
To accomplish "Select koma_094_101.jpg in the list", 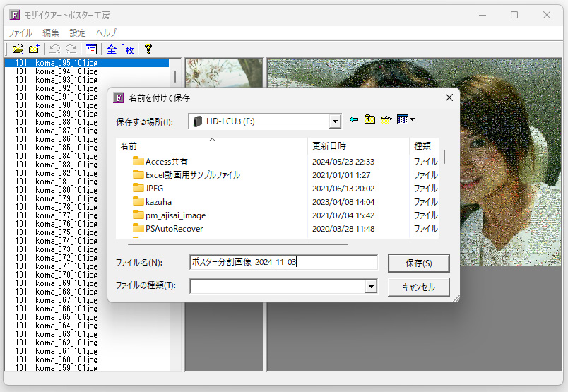I will pyautogui.click(x=87, y=71).
